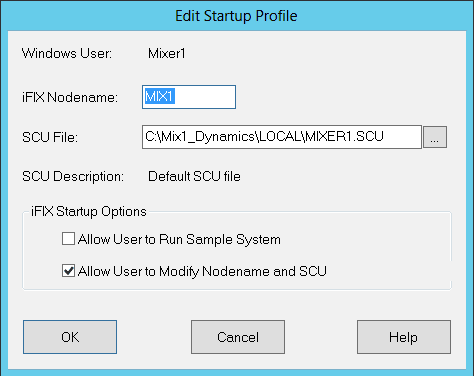Open the SCU file browse button
The image size is (474, 376).
pos(435,137)
